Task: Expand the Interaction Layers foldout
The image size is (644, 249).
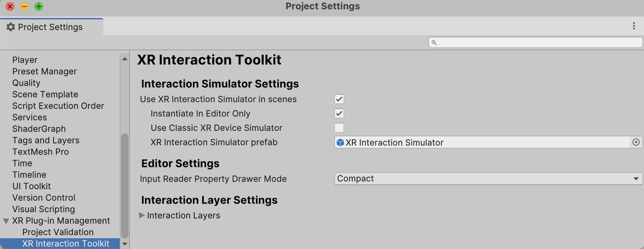Action: (x=142, y=215)
